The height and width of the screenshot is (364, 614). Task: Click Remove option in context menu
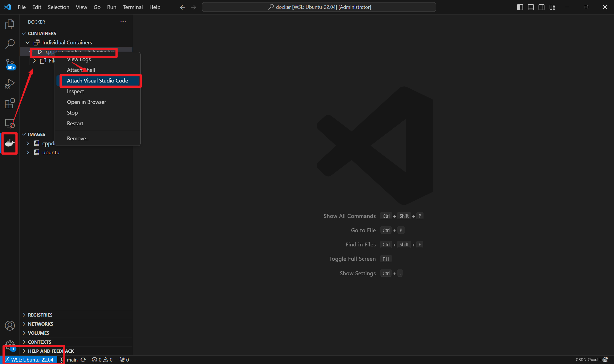click(78, 138)
